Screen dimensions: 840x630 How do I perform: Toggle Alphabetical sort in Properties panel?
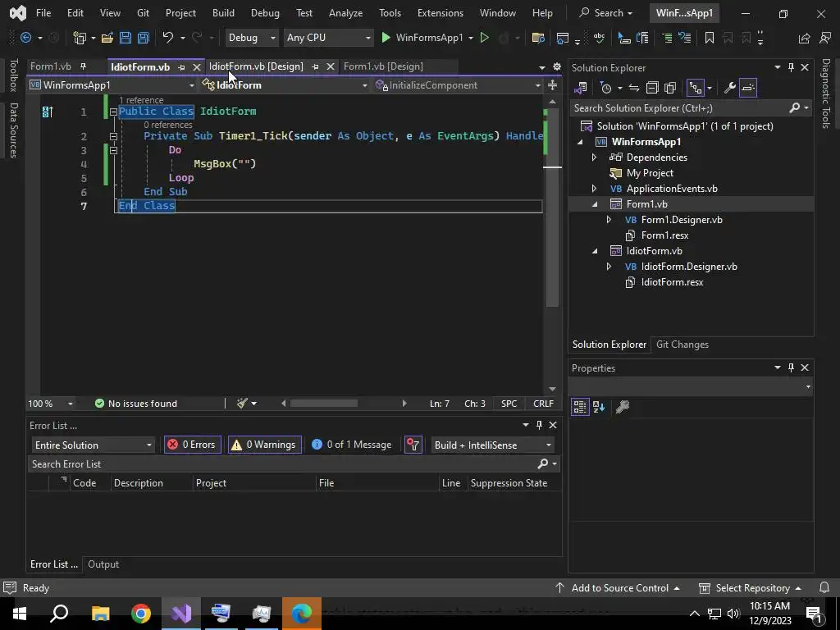pos(599,407)
